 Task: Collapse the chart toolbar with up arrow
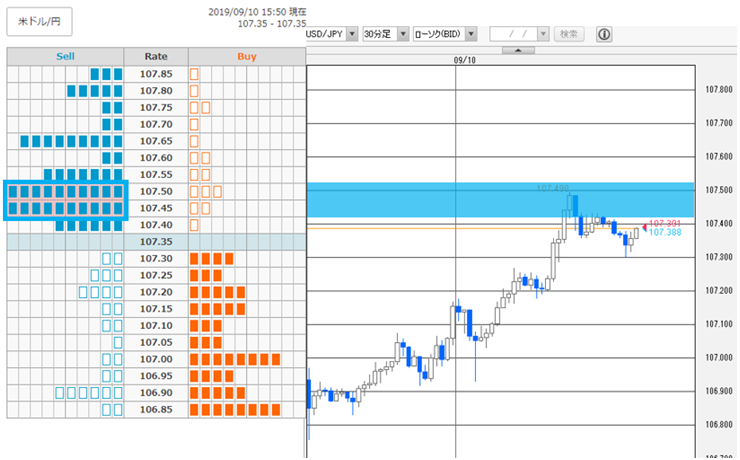pos(518,50)
